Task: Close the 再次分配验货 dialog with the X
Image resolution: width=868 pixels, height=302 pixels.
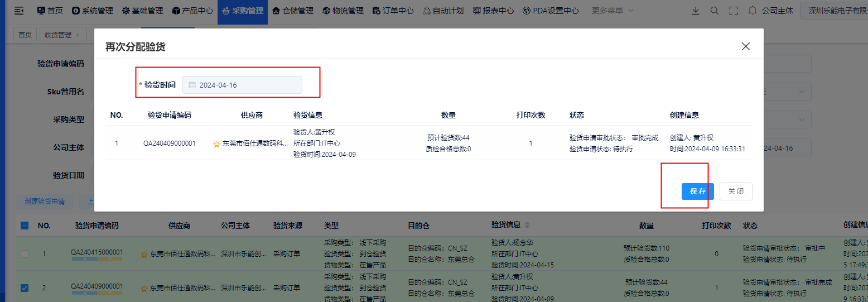Action: click(746, 46)
